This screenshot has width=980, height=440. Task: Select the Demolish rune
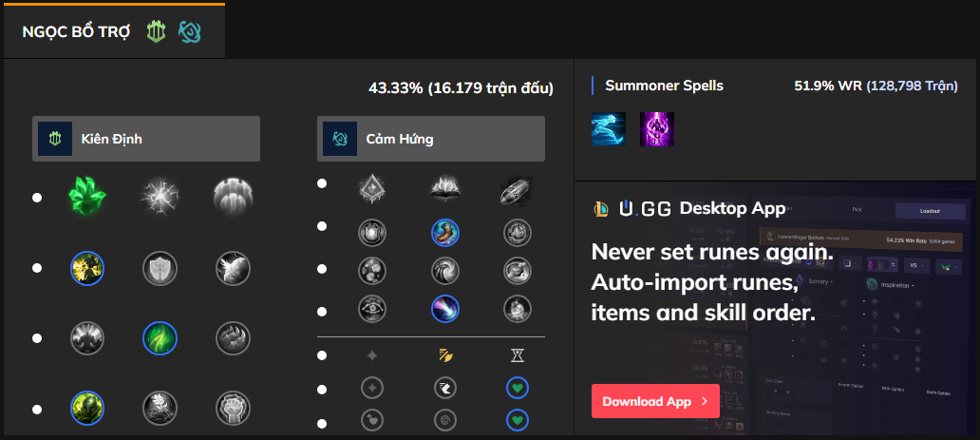pos(87,269)
